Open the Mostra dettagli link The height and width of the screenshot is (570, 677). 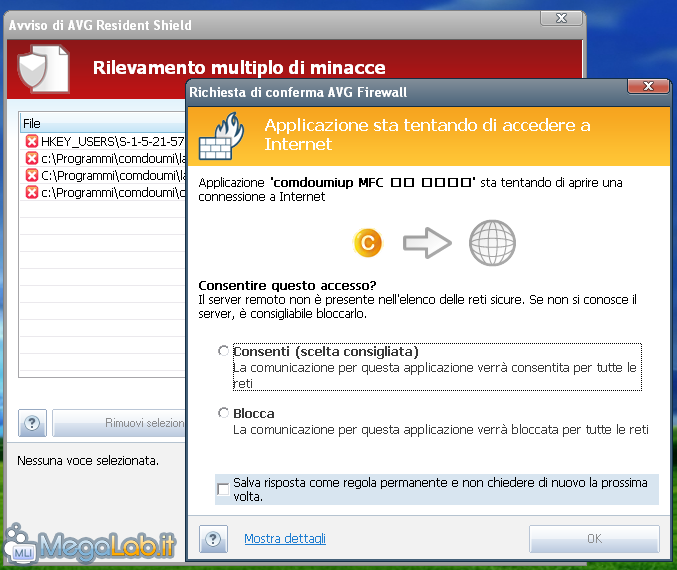click(285, 539)
